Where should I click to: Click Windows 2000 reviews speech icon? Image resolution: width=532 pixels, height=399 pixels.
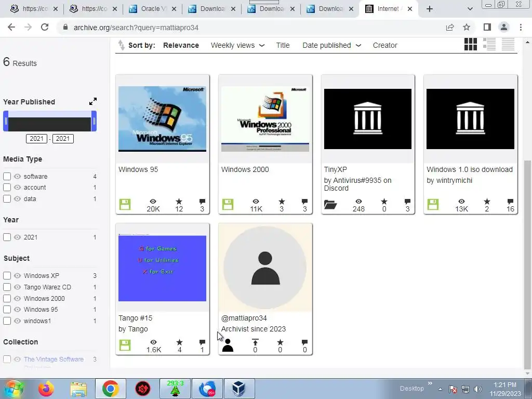[x=304, y=202]
